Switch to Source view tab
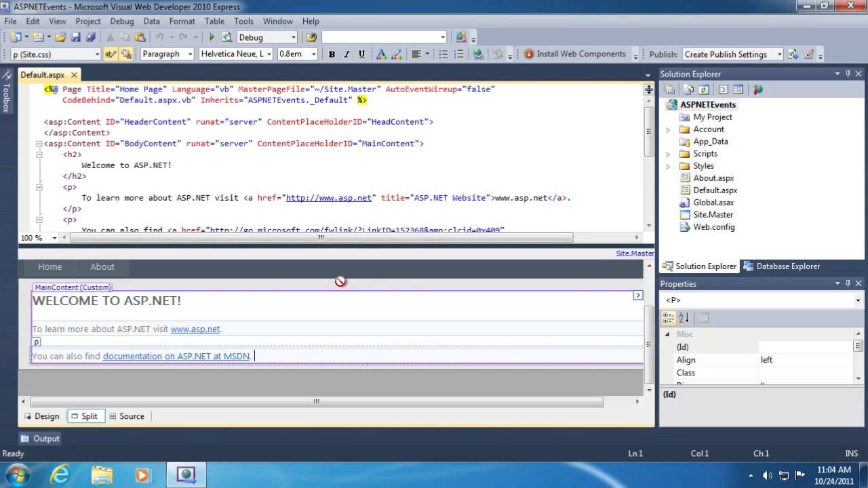 (127, 416)
